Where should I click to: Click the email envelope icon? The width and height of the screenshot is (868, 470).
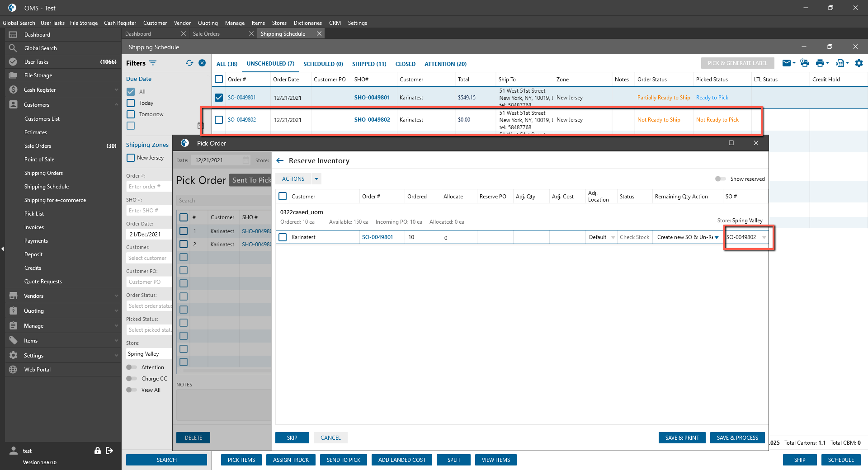click(x=787, y=63)
